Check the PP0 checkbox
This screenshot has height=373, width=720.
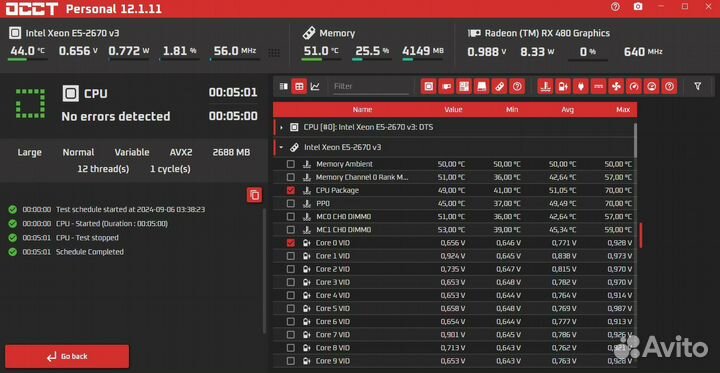click(x=291, y=203)
